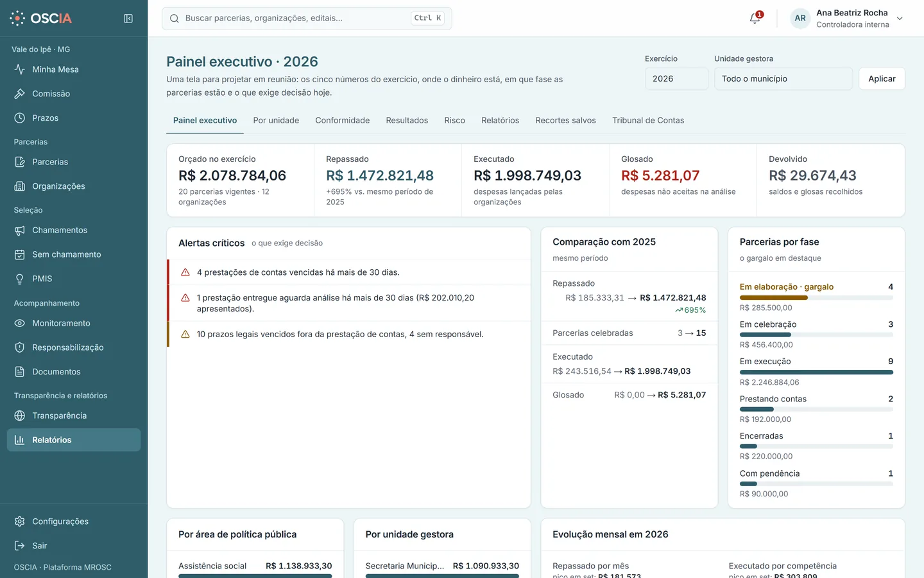Switch to Risco tab

pyautogui.click(x=455, y=120)
